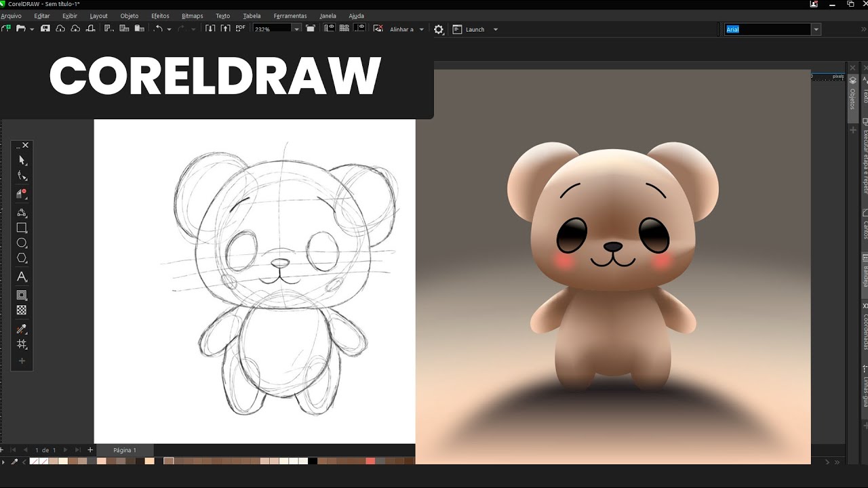Toggle show rulers
868x488 pixels.
tap(329, 29)
